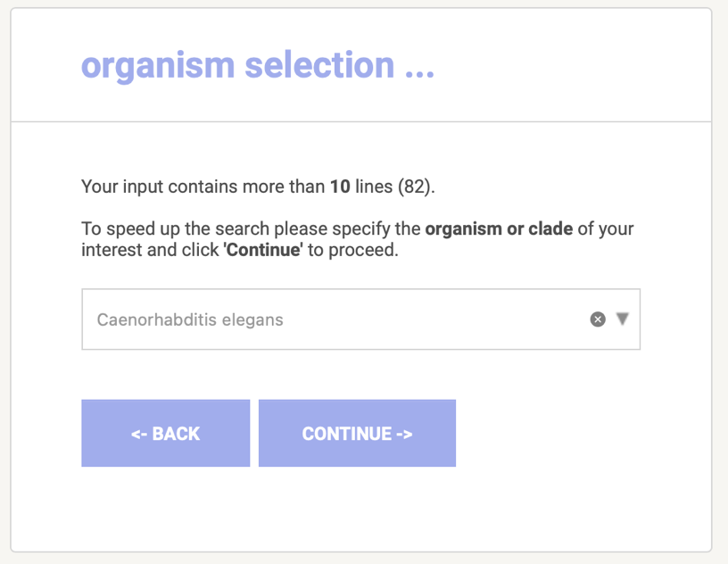Image resolution: width=728 pixels, height=564 pixels.
Task: Click the bold number 10
Action: coord(340,187)
